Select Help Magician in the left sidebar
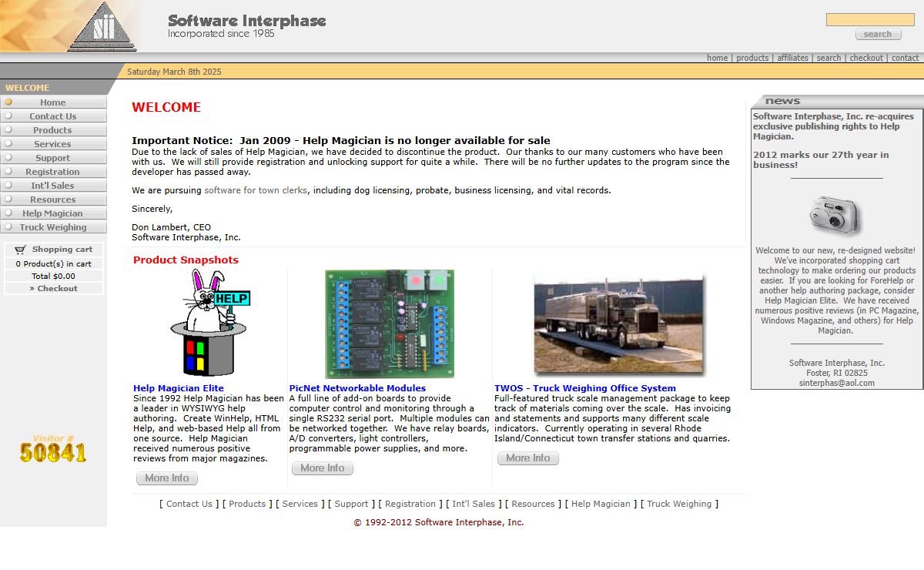 click(53, 213)
